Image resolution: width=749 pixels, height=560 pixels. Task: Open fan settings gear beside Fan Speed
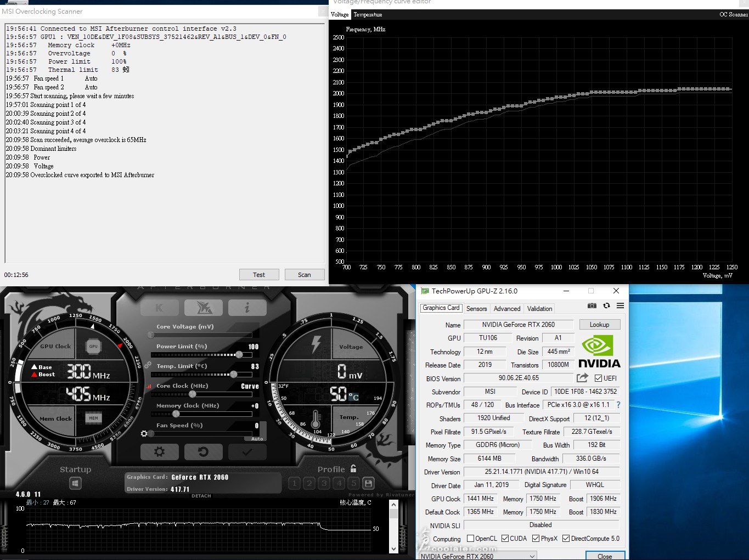pyautogui.click(x=144, y=433)
